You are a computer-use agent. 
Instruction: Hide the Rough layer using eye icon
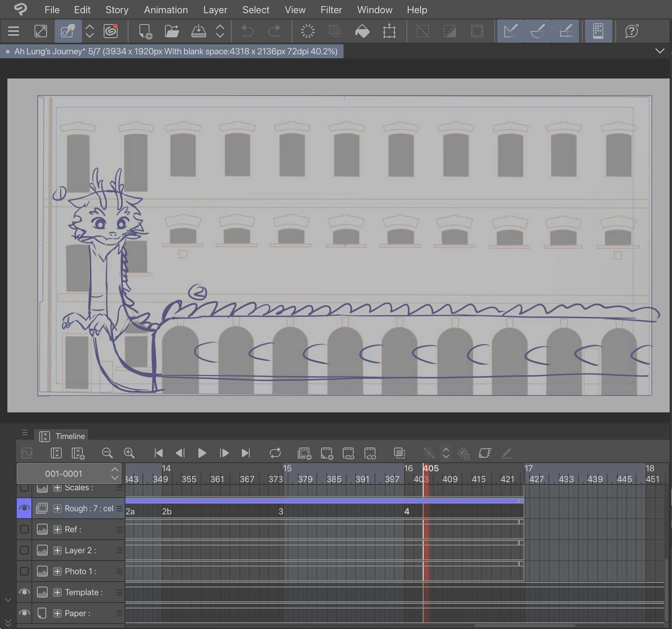[24, 508]
